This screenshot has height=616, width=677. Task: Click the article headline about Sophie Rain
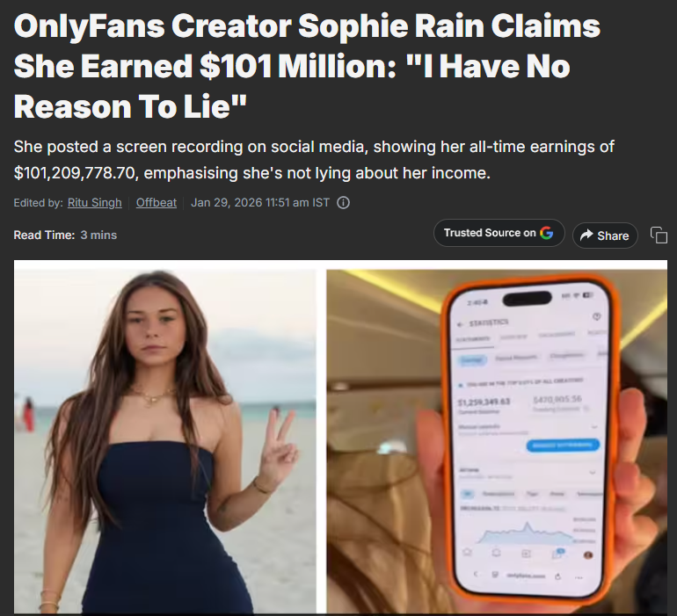pyautogui.click(x=307, y=66)
